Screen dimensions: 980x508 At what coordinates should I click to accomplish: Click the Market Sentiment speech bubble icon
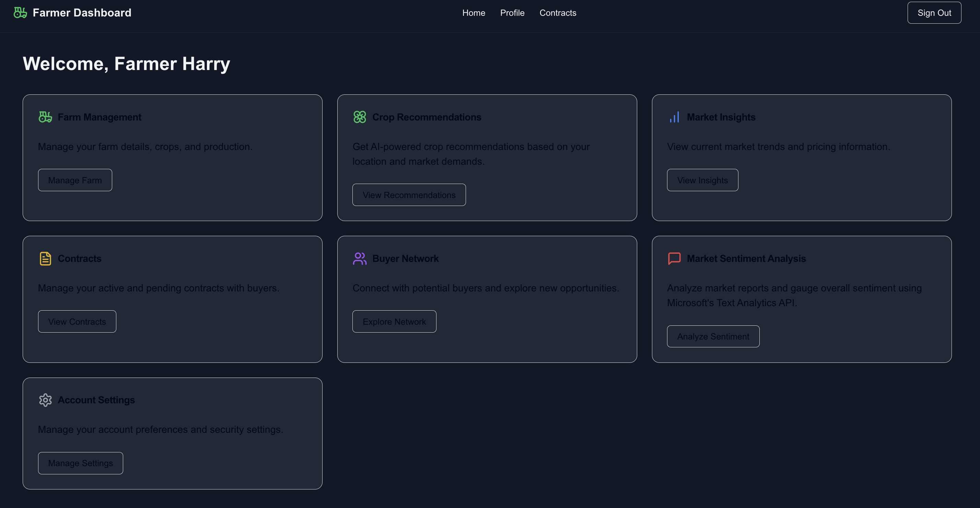pos(674,258)
